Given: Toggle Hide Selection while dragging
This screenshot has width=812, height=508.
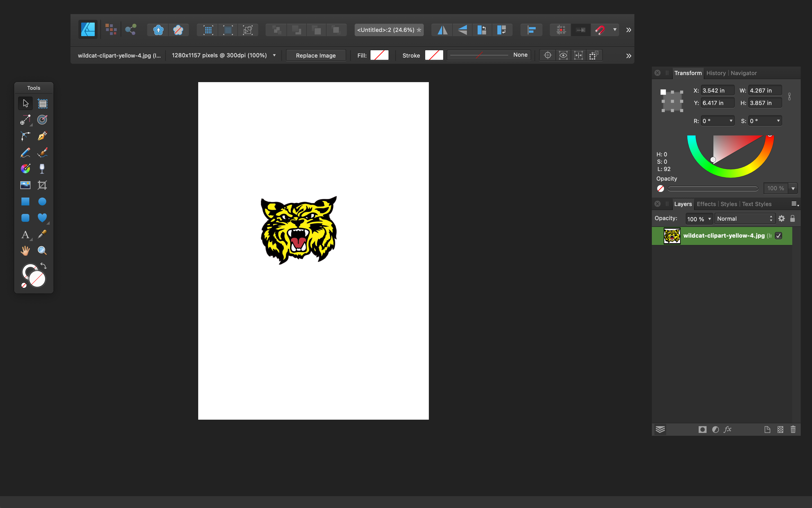Looking at the screenshot, I should 563,55.
